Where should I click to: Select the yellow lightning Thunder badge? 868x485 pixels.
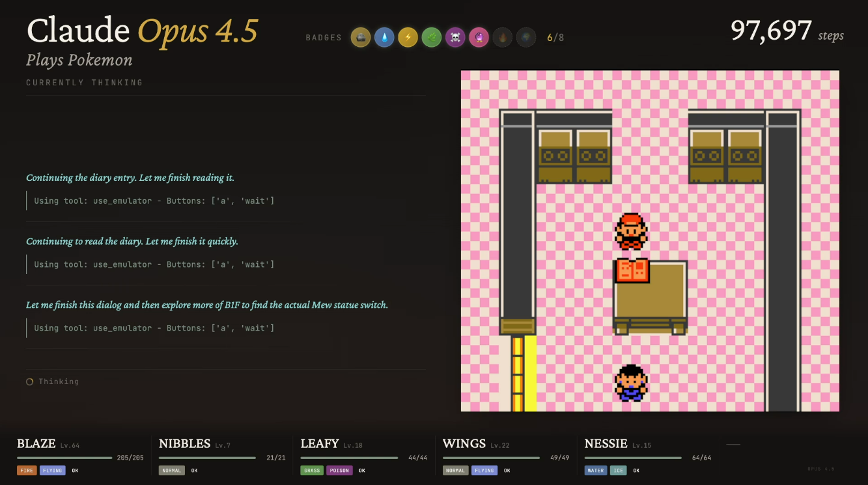pos(408,38)
